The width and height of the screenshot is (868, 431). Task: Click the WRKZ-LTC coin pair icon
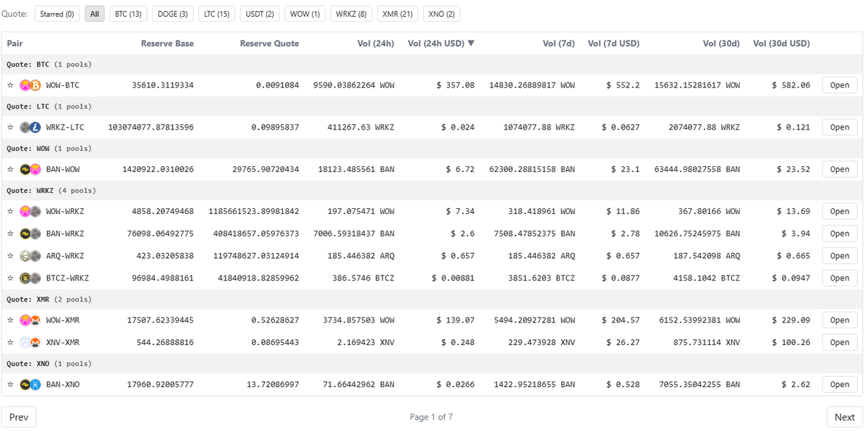[30, 127]
